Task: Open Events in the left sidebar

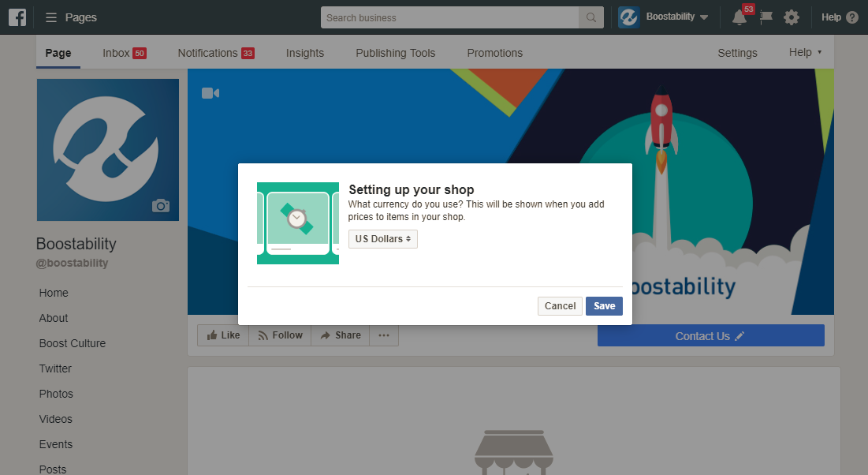Action: 55,444
